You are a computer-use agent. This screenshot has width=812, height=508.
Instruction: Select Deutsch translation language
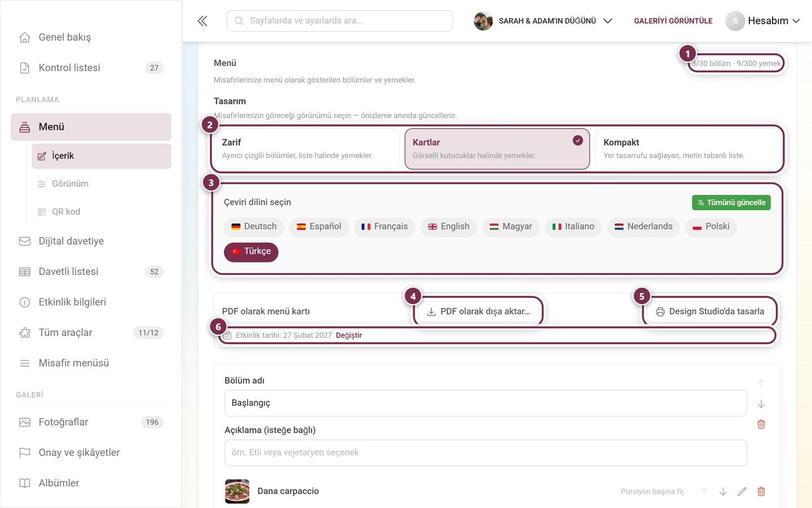[x=254, y=227]
